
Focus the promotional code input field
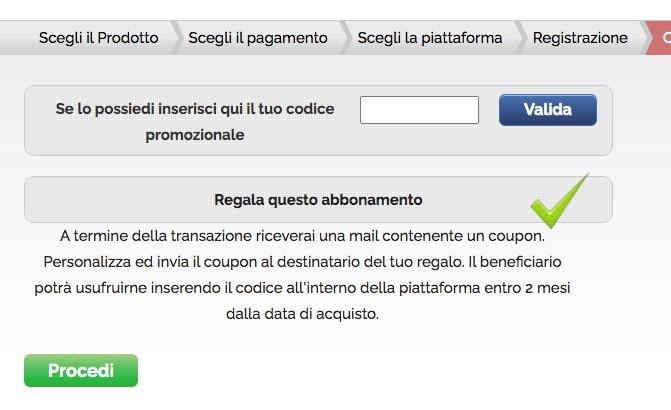[x=419, y=110]
